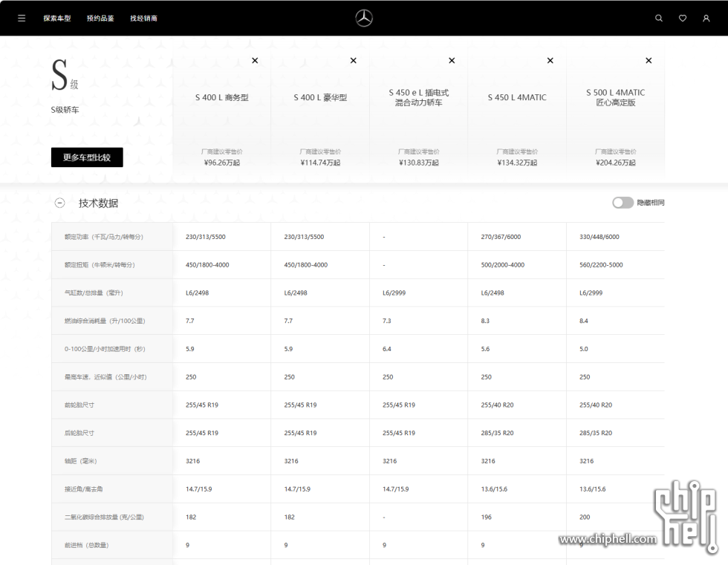Open the search icon in header
This screenshot has width=728, height=565.
click(659, 18)
